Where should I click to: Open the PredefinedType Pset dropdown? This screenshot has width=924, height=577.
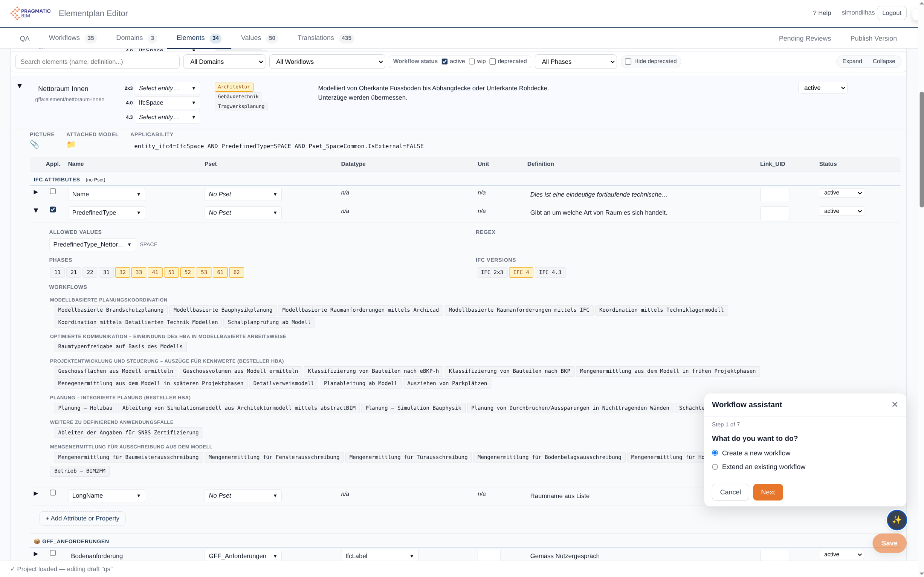[243, 213]
